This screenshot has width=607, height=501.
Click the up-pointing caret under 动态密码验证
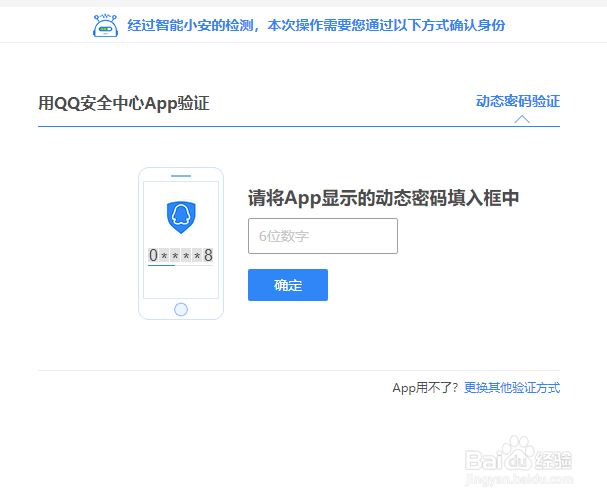point(522,119)
